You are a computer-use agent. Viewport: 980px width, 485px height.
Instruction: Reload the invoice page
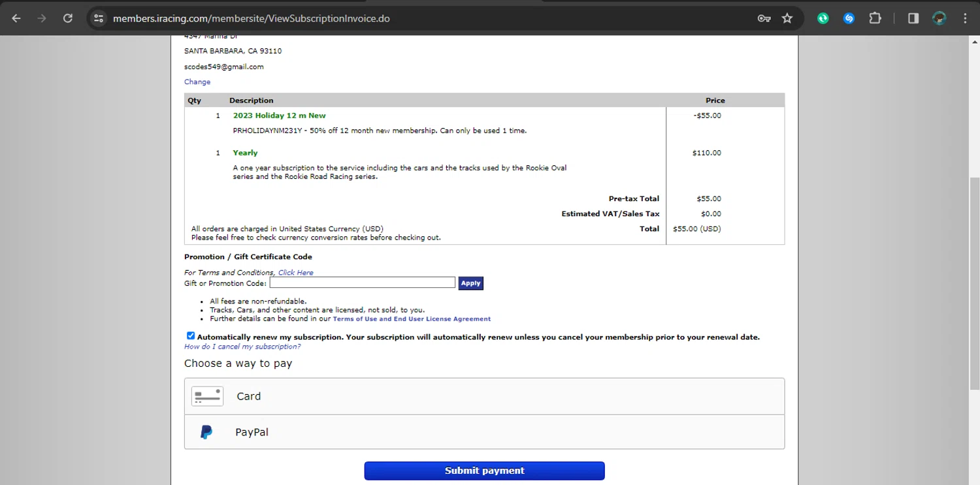pyautogui.click(x=68, y=18)
